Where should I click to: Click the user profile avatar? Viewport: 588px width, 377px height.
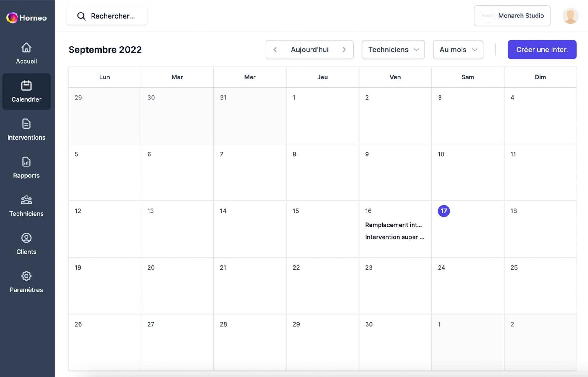tap(571, 16)
